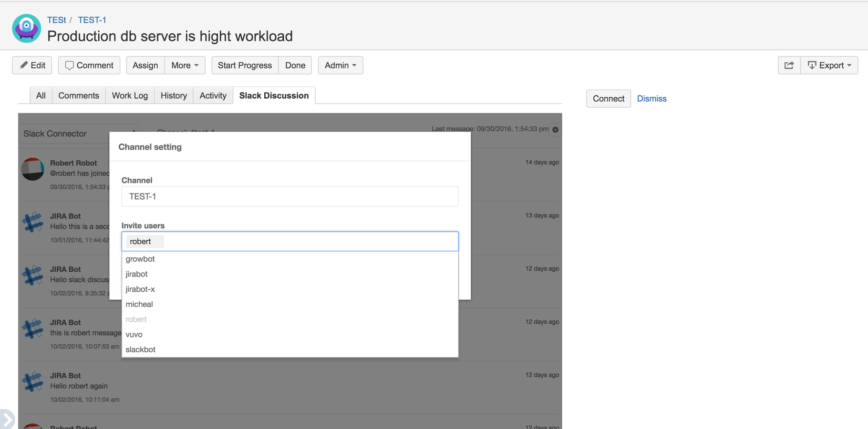868x429 pixels.
Task: Click the '14 days ago' timestamp
Action: [542, 162]
